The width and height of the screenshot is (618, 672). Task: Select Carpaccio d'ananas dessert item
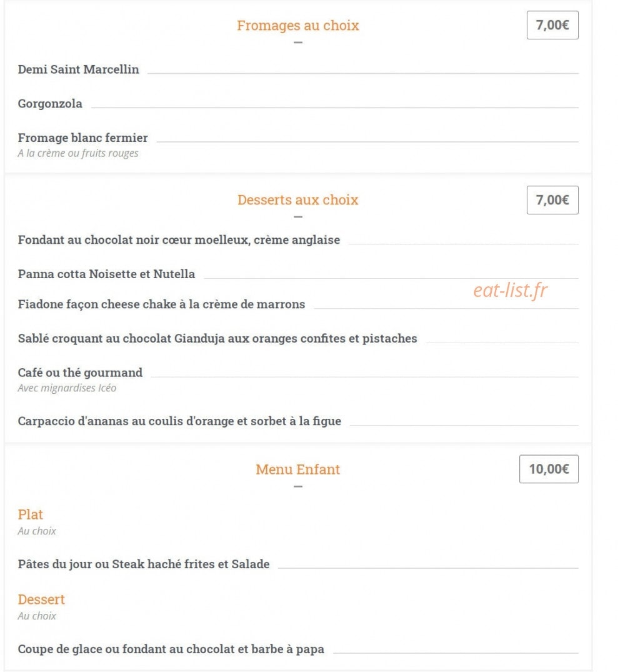coord(179,421)
